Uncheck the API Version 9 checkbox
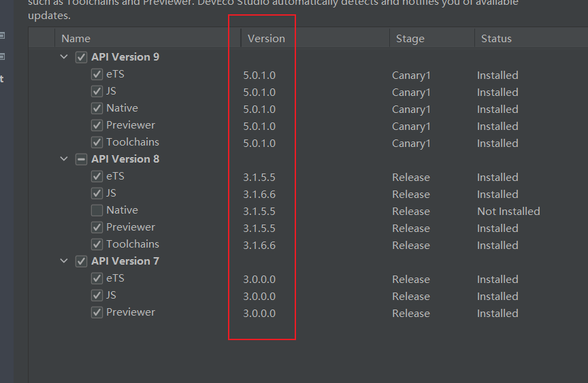The image size is (588, 383). [82, 57]
